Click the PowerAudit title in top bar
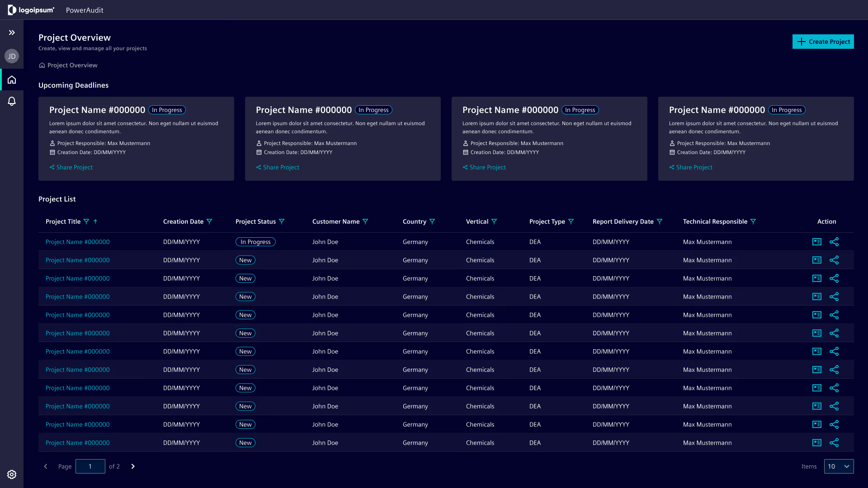Viewport: 868px width, 488px height. tap(85, 10)
